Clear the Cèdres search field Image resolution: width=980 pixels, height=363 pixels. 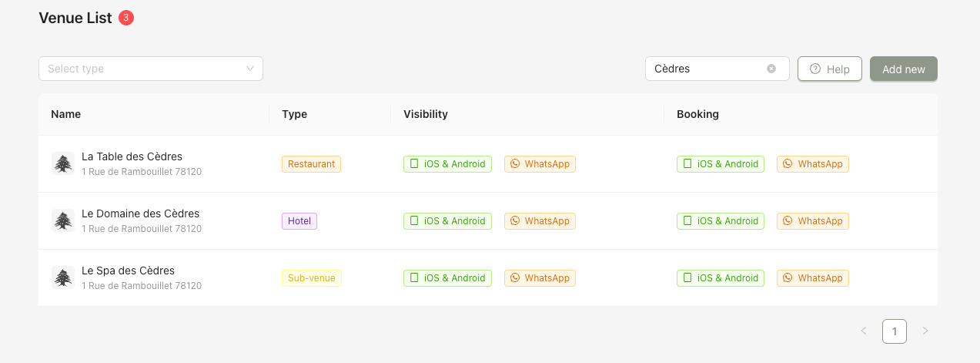point(771,69)
